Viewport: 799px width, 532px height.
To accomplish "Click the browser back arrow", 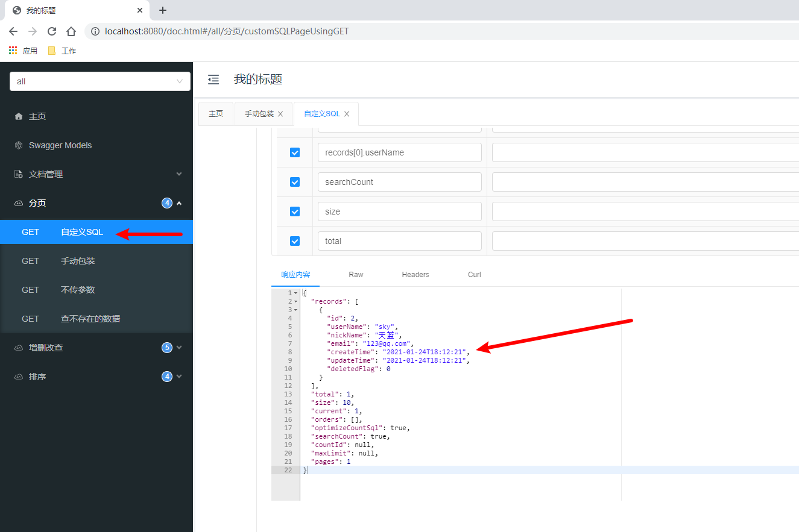I will point(13,31).
